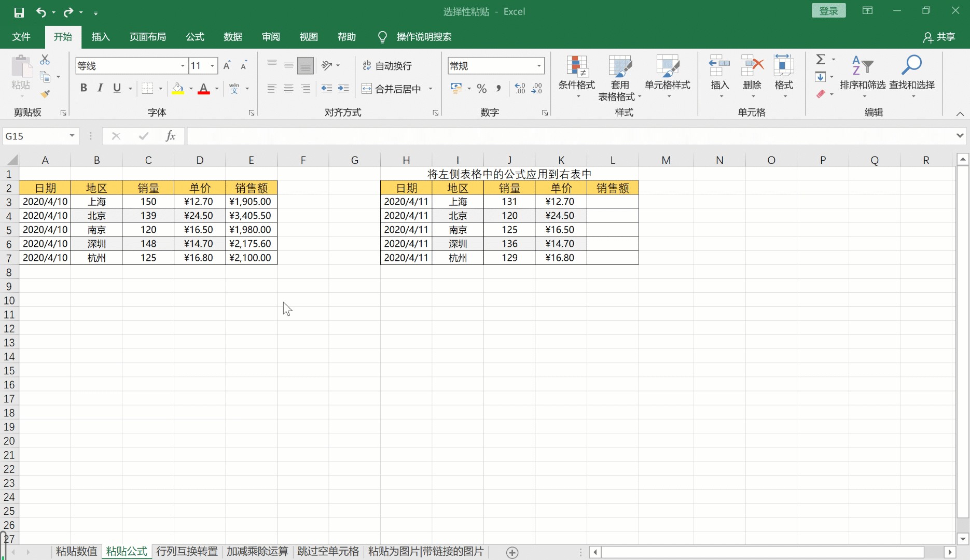Image resolution: width=970 pixels, height=560 pixels.
Task: Open Cell Styles (单元格样式)
Action: point(668,77)
